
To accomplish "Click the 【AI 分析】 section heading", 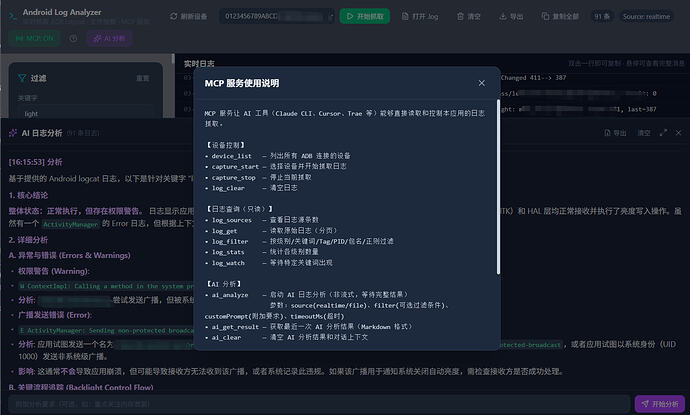I will (224, 284).
